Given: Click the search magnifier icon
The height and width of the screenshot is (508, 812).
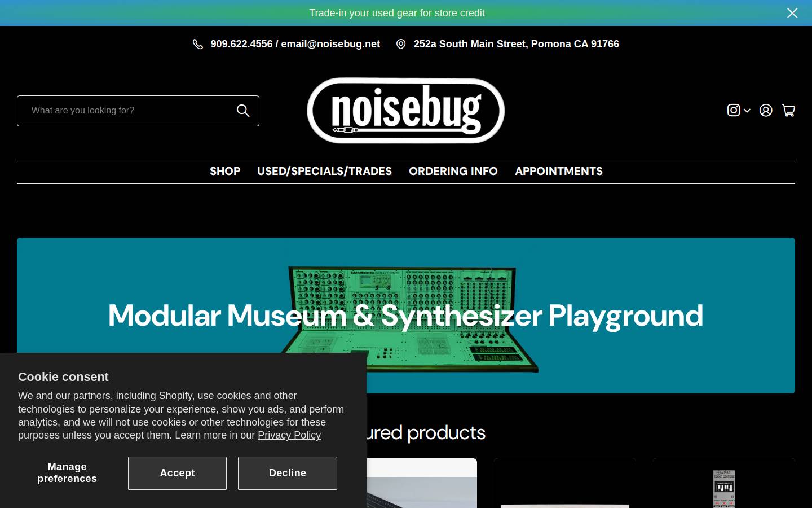Looking at the screenshot, I should pyautogui.click(x=243, y=111).
